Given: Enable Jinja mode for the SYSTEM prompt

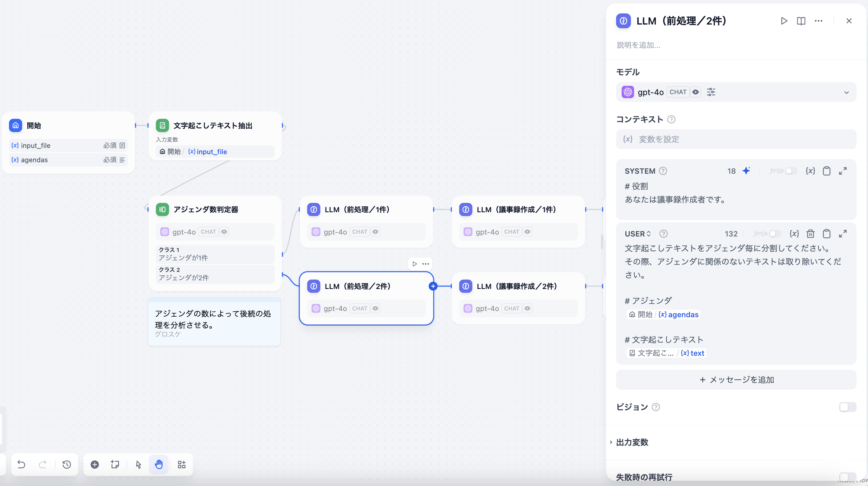Looking at the screenshot, I should tap(791, 171).
